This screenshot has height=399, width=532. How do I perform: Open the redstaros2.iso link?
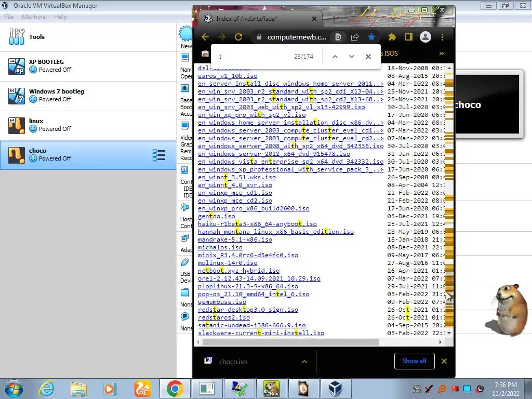tap(224, 317)
